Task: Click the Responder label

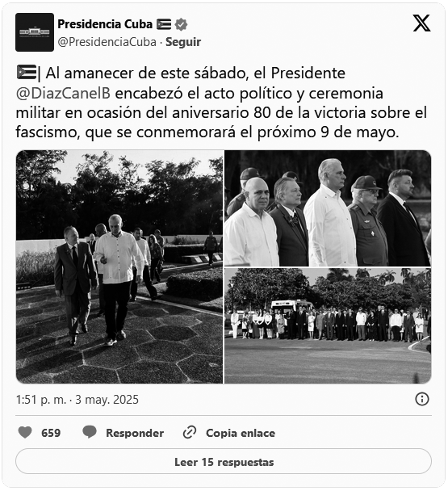Action: click(135, 433)
